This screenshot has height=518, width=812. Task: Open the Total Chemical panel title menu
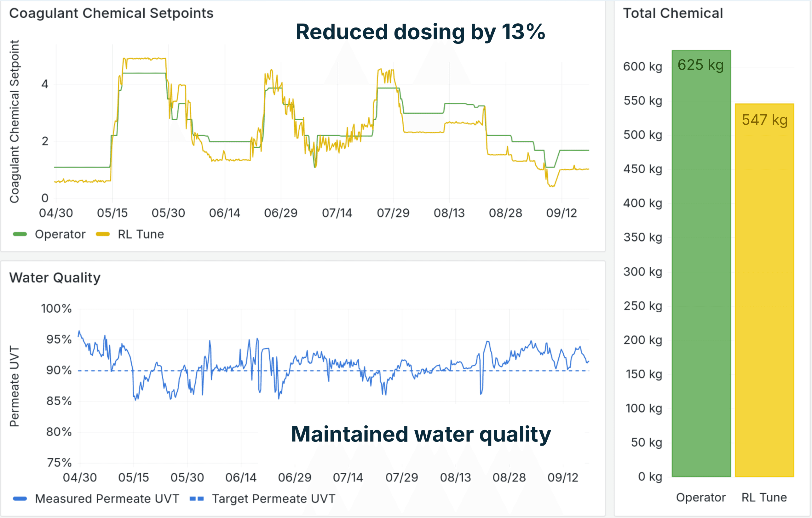click(x=673, y=14)
